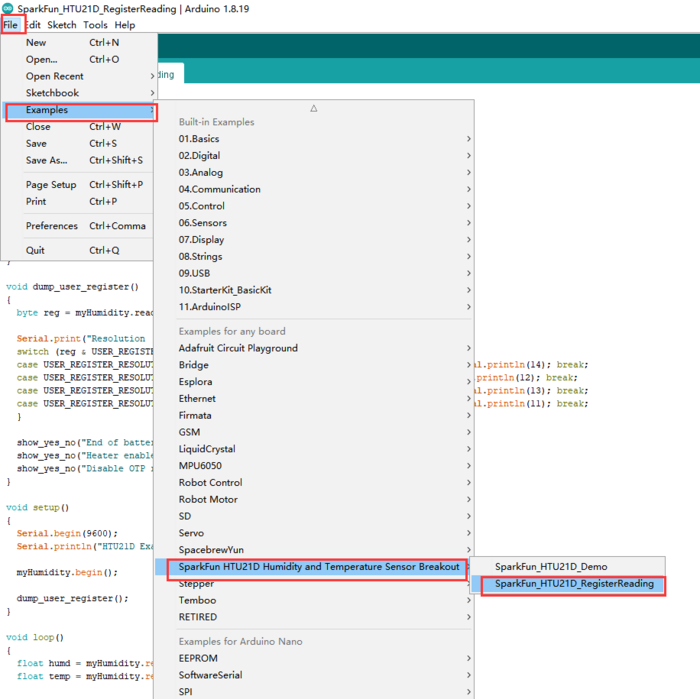The width and height of the screenshot is (700, 699).
Task: Choose Open... from the File menu
Action: pyautogui.click(x=79, y=59)
